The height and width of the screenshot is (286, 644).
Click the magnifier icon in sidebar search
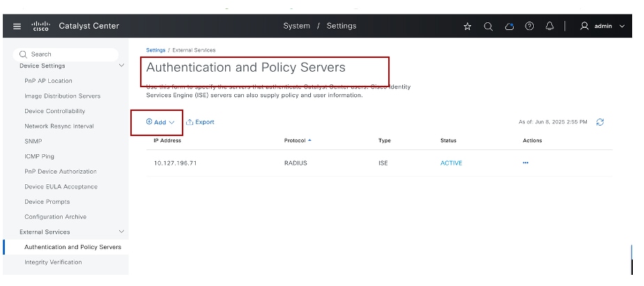pyautogui.click(x=24, y=54)
